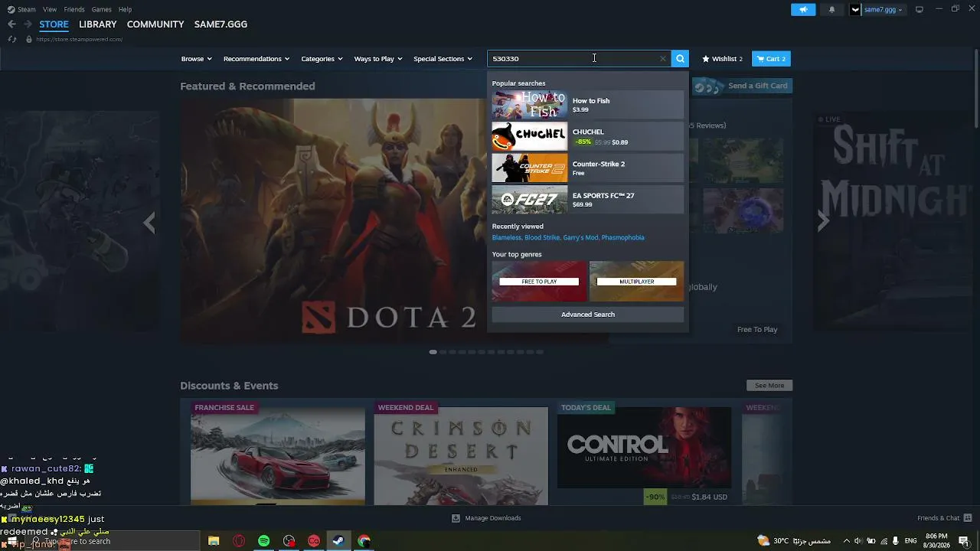Open the same7.ggg account dropdown
The image size is (980, 551).
tap(884, 10)
